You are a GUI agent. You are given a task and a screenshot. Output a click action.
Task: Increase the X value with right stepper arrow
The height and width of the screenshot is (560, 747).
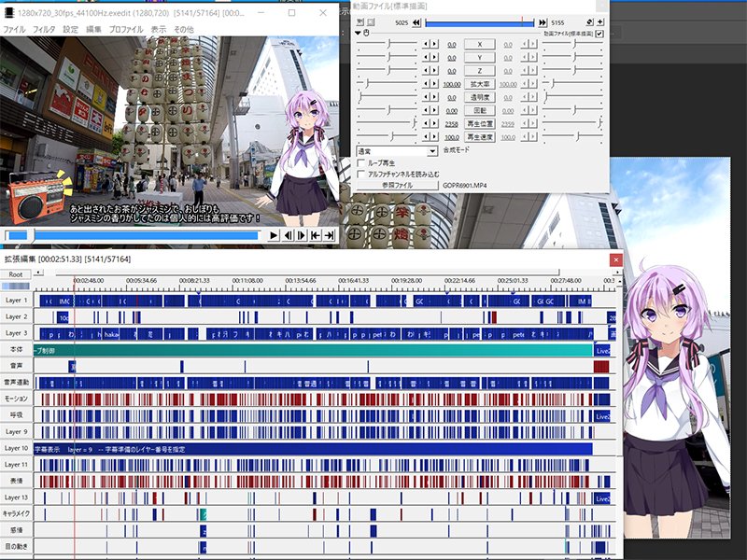coord(434,44)
